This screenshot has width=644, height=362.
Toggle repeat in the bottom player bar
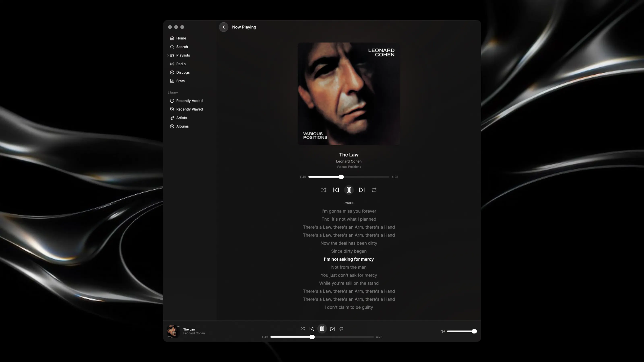coord(341,329)
